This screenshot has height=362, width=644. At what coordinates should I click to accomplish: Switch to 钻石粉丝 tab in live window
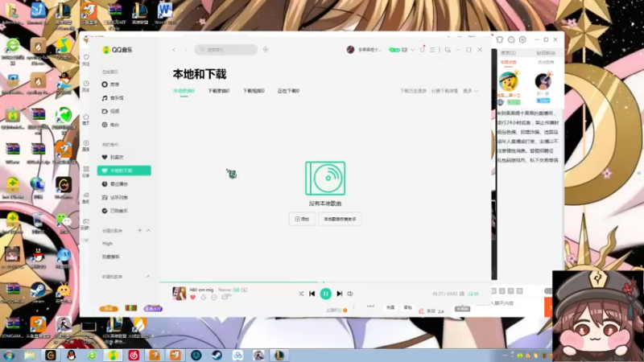click(x=546, y=53)
